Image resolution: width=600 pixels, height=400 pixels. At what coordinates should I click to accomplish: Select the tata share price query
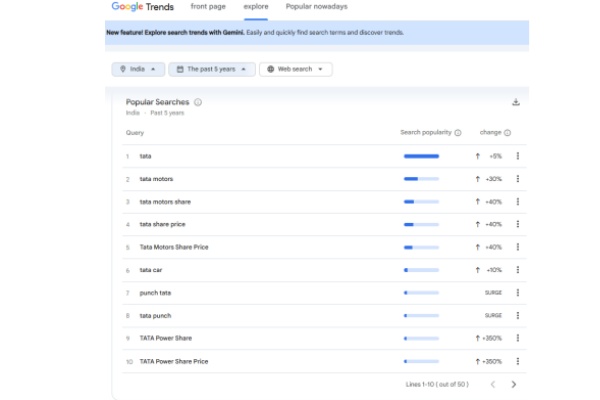click(x=162, y=224)
